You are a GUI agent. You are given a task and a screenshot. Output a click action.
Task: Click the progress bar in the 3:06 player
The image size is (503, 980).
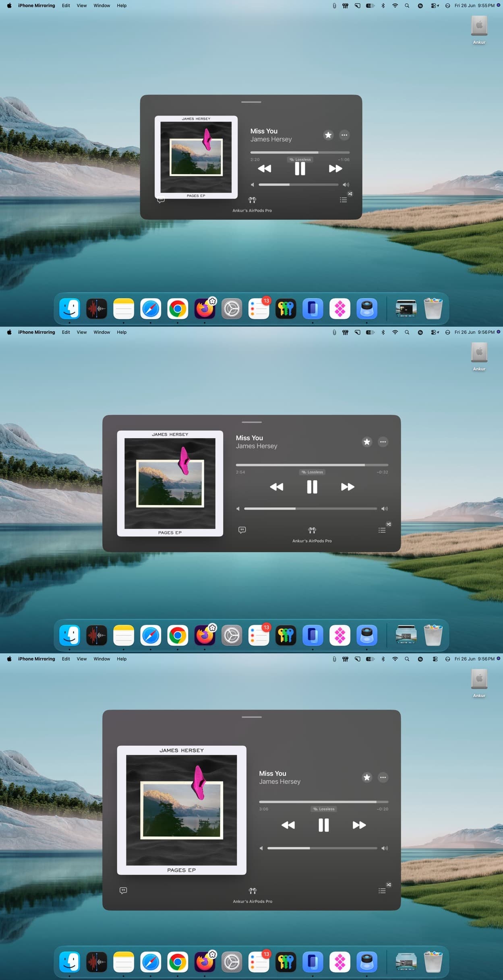pyautogui.click(x=324, y=802)
